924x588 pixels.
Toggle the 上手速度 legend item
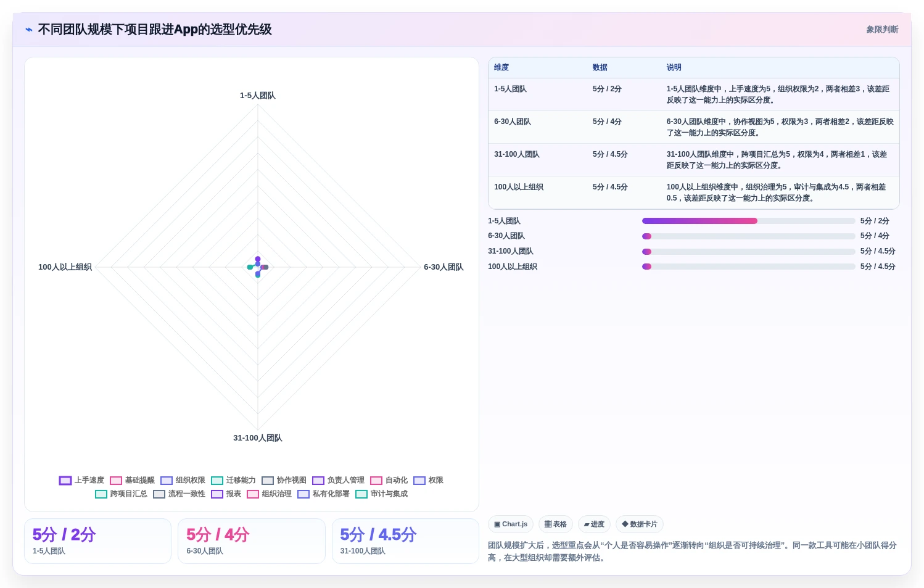click(x=82, y=480)
